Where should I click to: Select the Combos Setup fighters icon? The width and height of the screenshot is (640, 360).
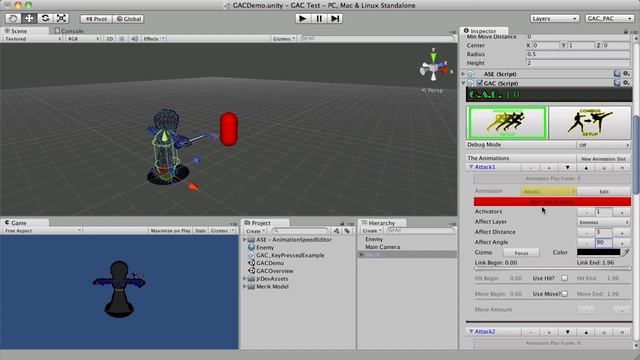590,122
